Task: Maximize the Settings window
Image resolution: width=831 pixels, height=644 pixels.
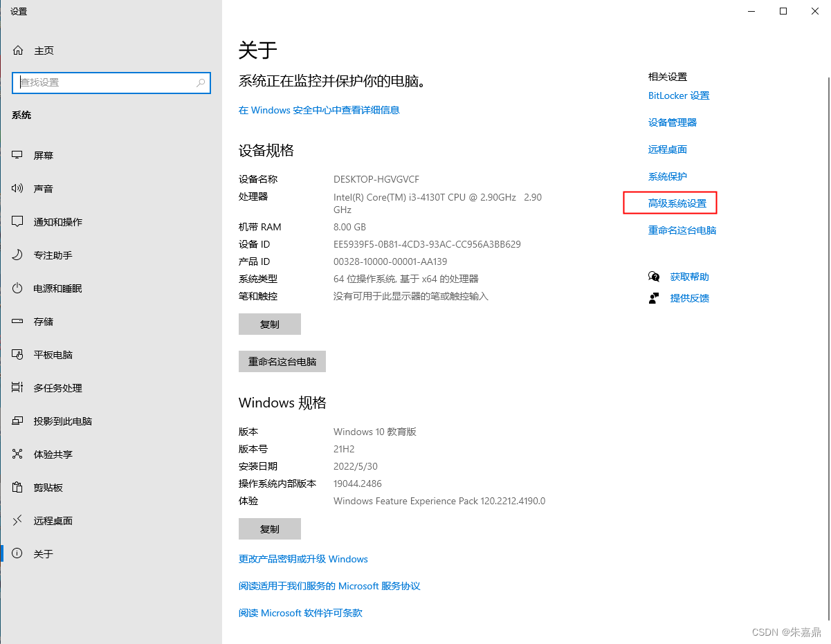Action: [x=783, y=11]
